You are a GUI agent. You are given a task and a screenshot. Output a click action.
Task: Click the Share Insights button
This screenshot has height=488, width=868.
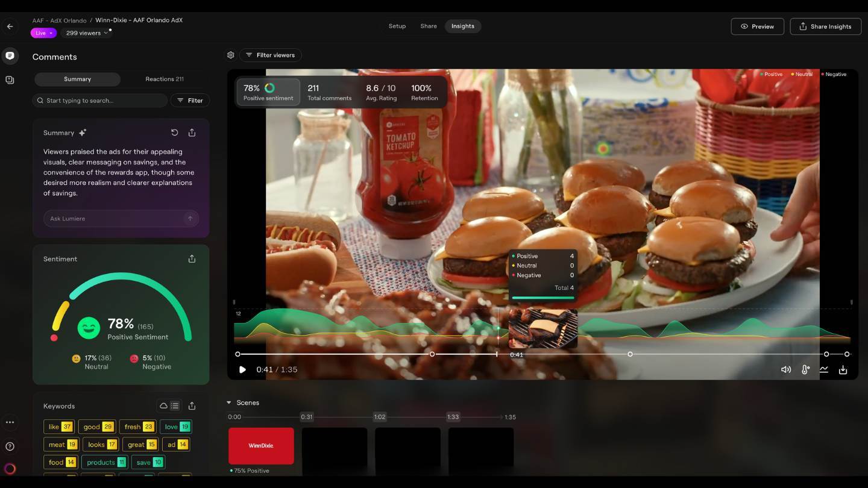tap(825, 26)
